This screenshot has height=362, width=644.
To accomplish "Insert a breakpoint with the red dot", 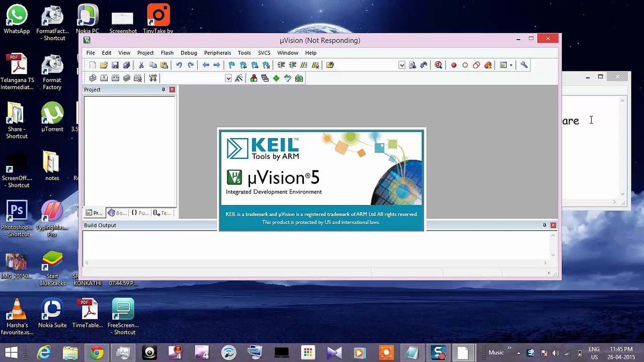I will pyautogui.click(x=454, y=65).
